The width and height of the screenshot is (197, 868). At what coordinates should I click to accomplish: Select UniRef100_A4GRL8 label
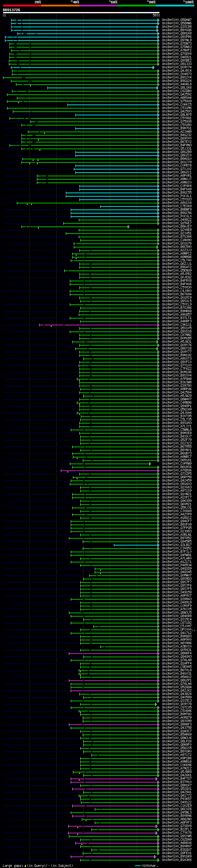pos(177,84)
